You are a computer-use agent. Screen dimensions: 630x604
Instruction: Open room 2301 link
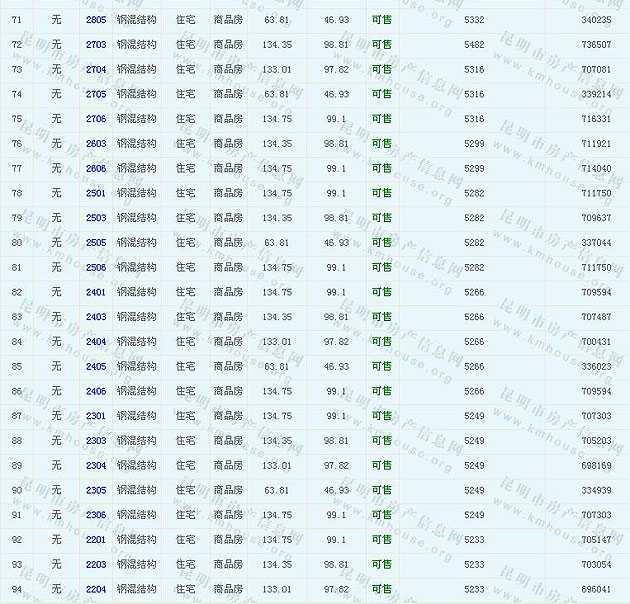[96, 416]
